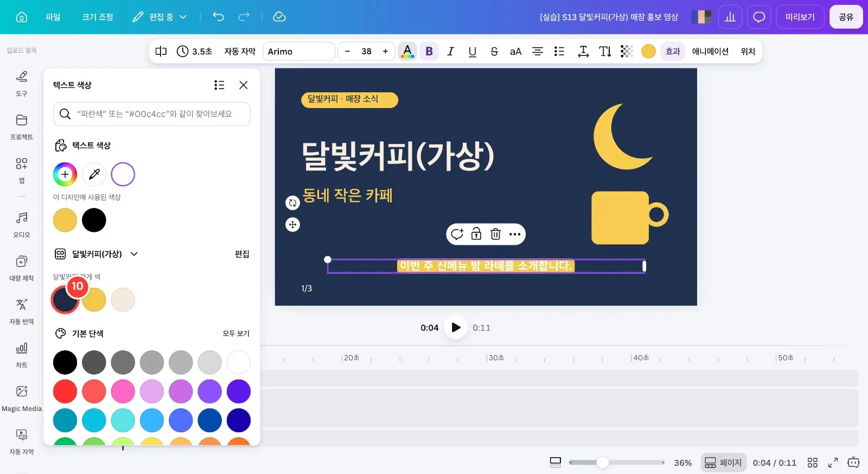868x474 pixels.
Task: Switch to vertical text
Action: coord(605,52)
